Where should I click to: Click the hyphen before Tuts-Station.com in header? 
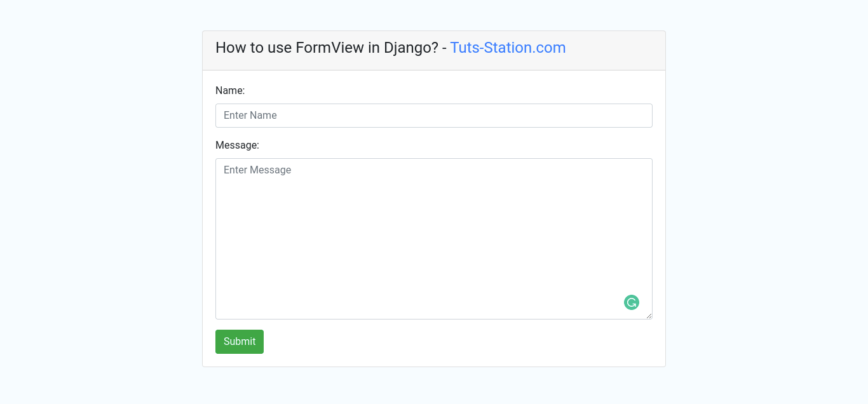point(444,48)
